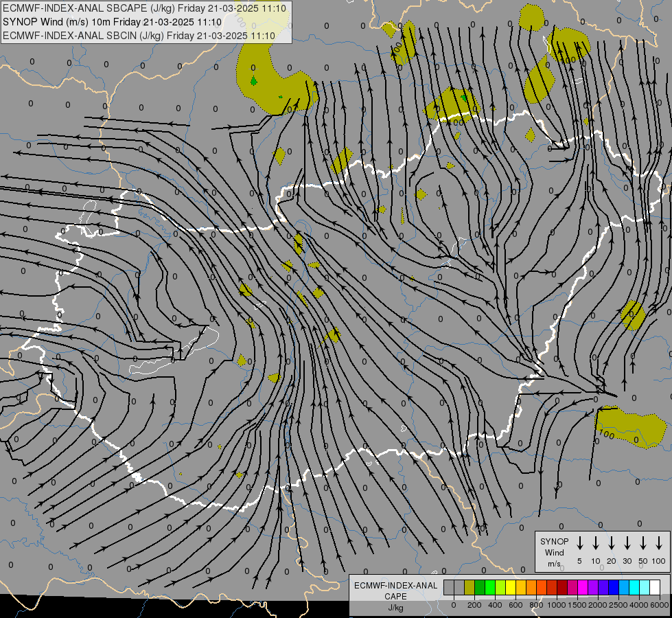Pick the yellow-green CAPE legend swatch
This screenshot has height=618, width=672.
tap(500, 587)
